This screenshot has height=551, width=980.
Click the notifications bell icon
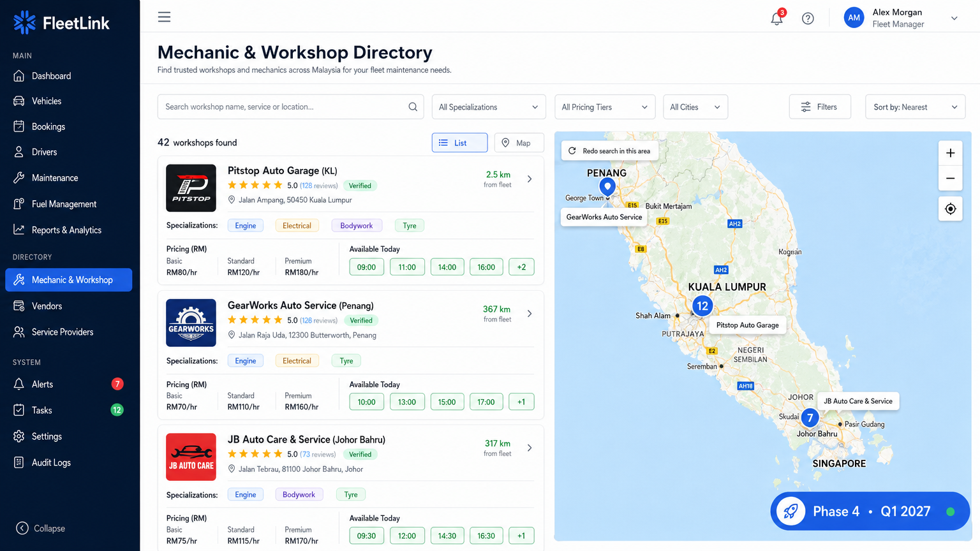point(776,18)
